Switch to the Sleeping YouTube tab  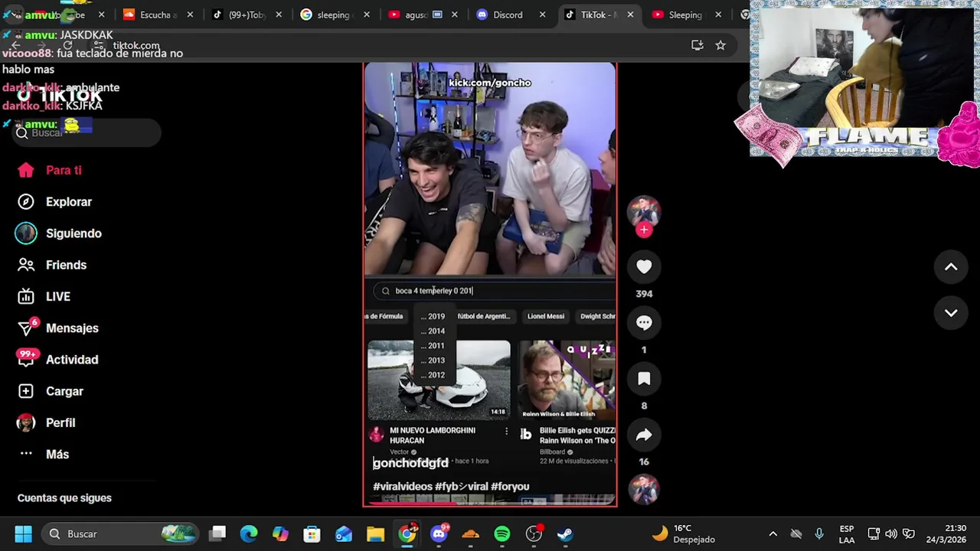pos(685,15)
